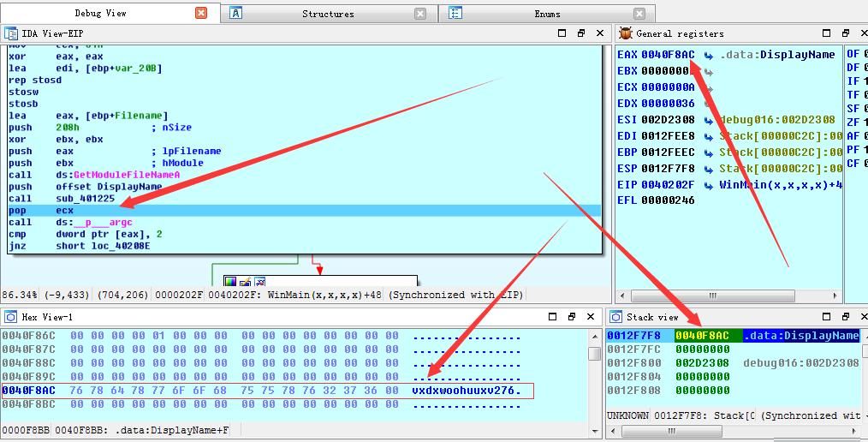The width and height of the screenshot is (868, 442).
Task: Click the highlighted pop ecx instruction
Action: tap(305, 211)
